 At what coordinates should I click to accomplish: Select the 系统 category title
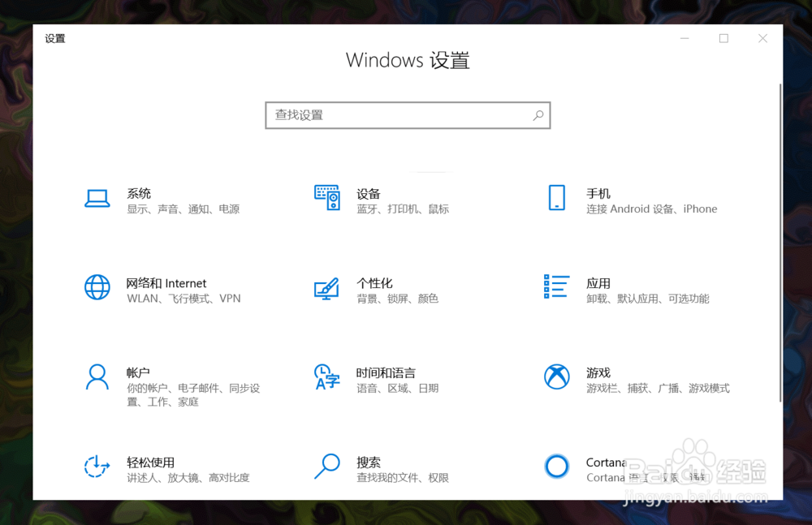pyautogui.click(x=139, y=194)
